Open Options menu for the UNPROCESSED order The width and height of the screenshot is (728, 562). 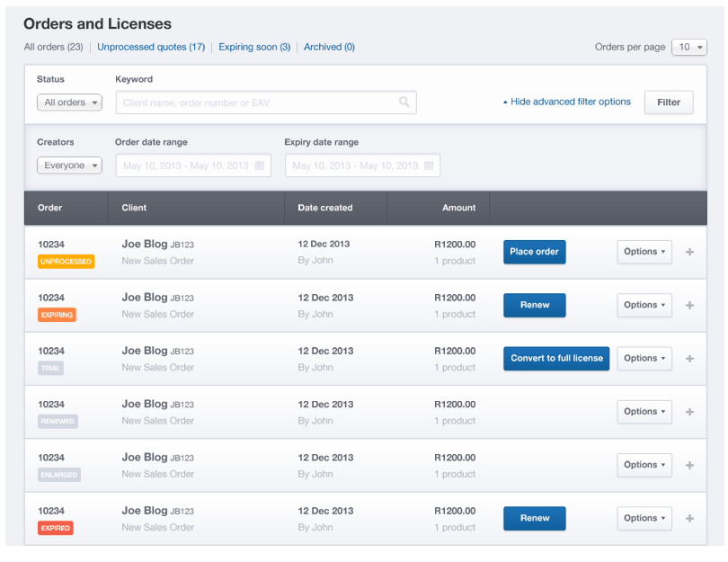point(644,252)
